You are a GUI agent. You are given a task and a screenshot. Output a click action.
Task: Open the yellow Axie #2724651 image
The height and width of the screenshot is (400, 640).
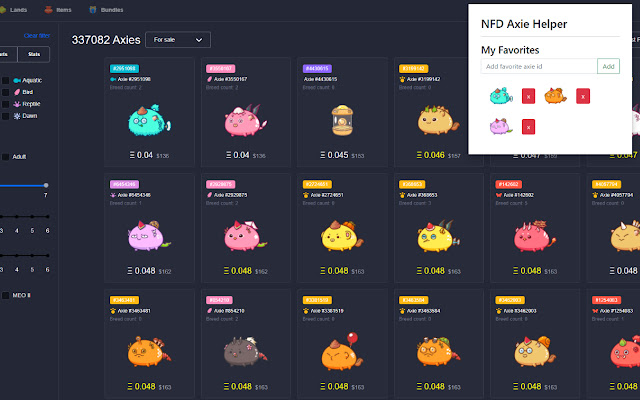(x=342, y=236)
